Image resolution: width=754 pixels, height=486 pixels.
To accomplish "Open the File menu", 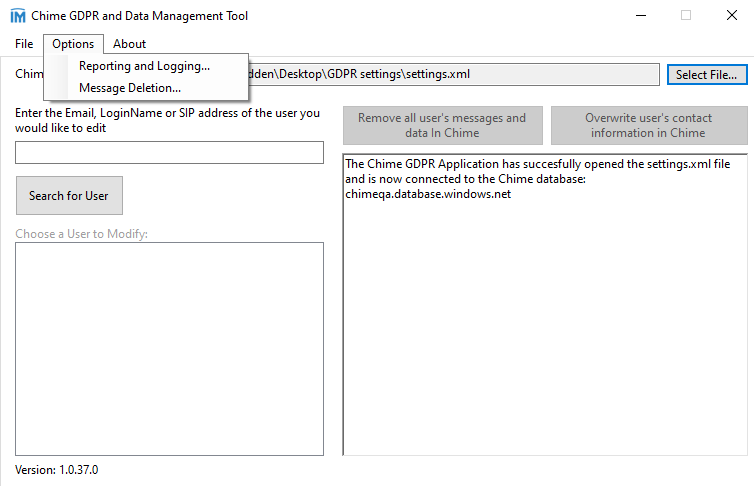I will (24, 44).
